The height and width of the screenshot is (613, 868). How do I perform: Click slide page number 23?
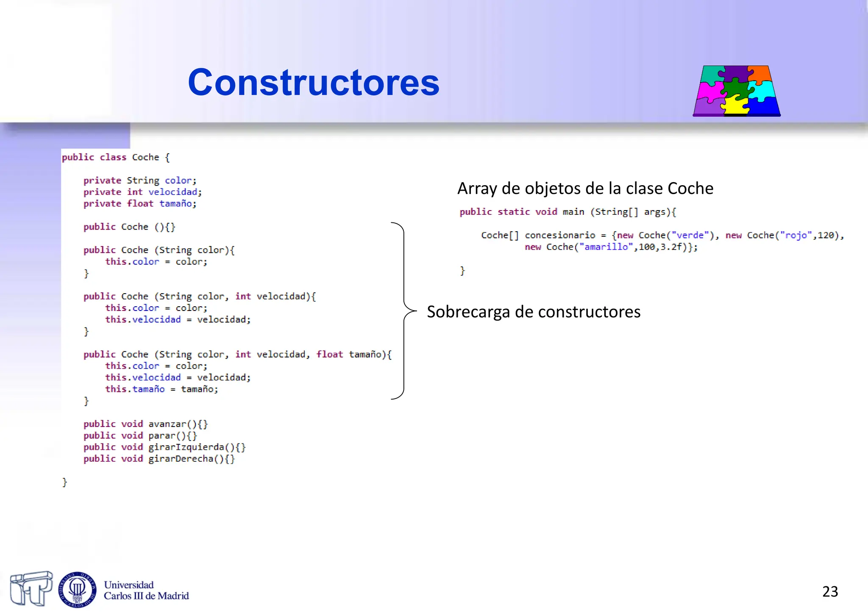click(x=830, y=591)
